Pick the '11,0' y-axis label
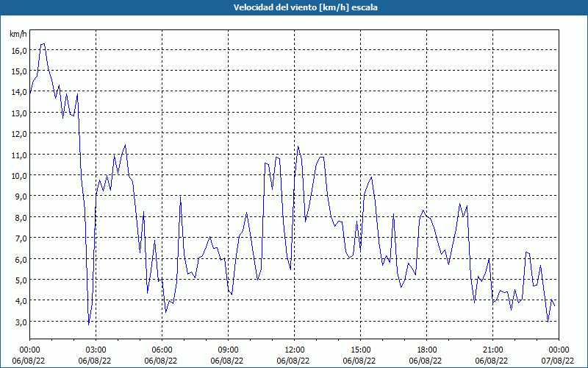Image resolution: width=588 pixels, height=368 pixels. click(x=19, y=155)
